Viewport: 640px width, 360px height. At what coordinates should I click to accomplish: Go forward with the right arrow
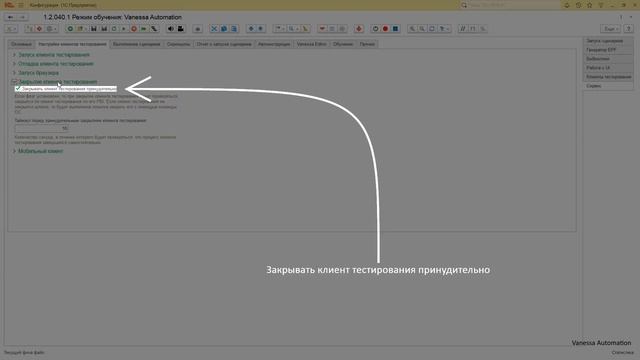pos(22,17)
